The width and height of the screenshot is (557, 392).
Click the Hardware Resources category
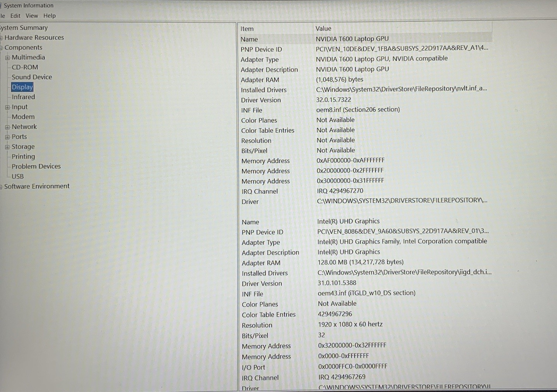tap(34, 38)
